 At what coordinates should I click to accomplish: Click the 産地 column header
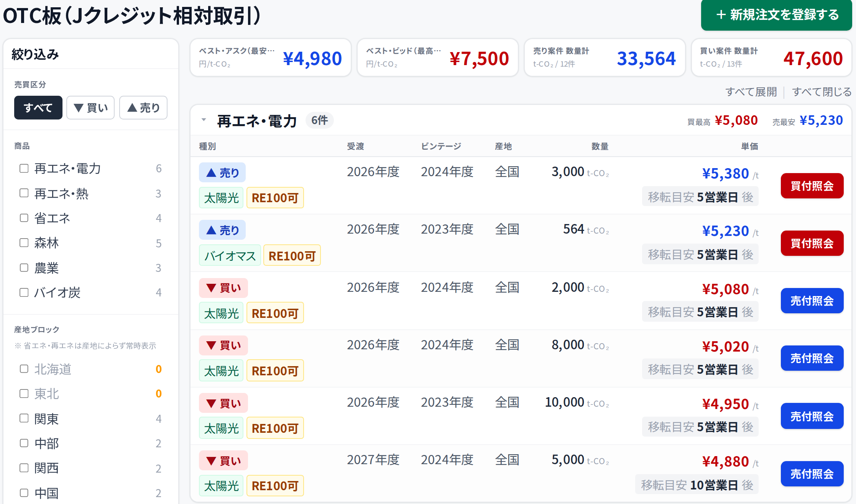pyautogui.click(x=503, y=146)
